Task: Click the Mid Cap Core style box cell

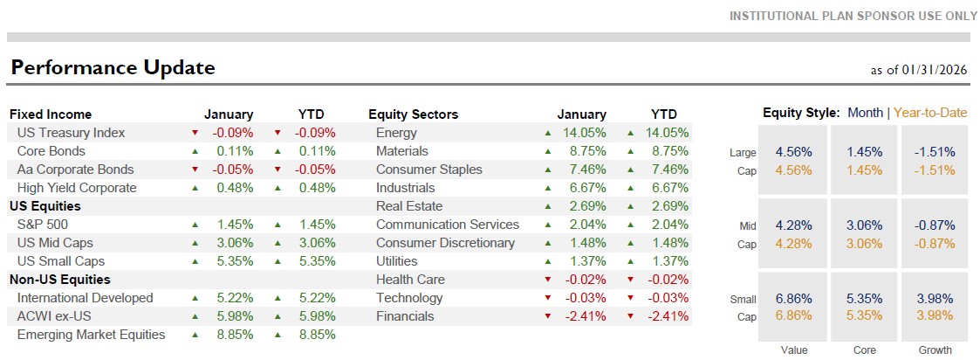Action: click(864, 233)
